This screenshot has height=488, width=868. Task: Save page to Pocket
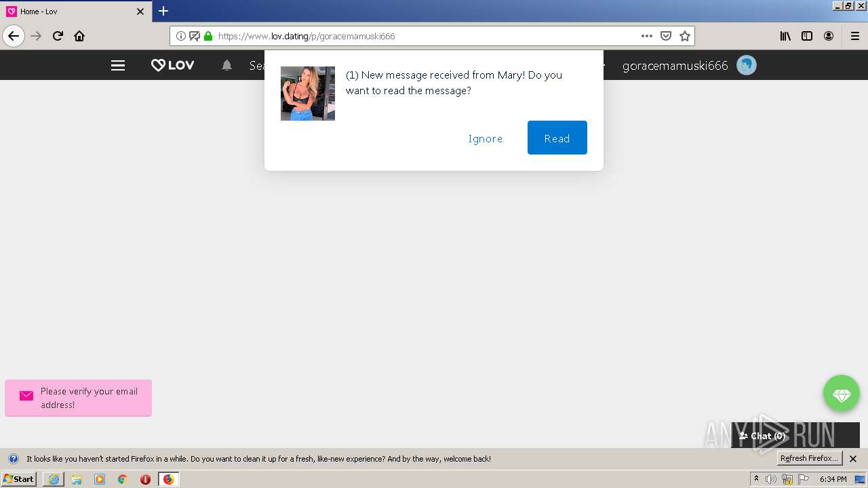click(x=666, y=36)
